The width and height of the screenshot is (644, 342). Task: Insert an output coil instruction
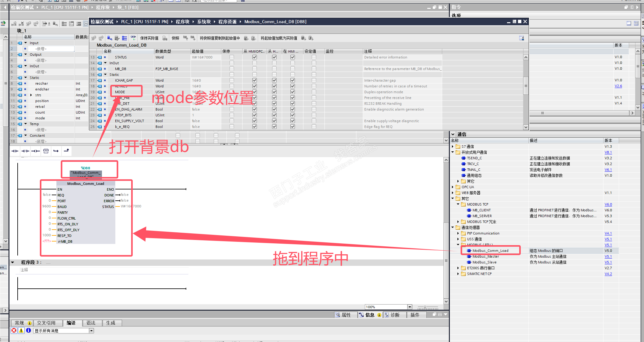click(x=36, y=151)
